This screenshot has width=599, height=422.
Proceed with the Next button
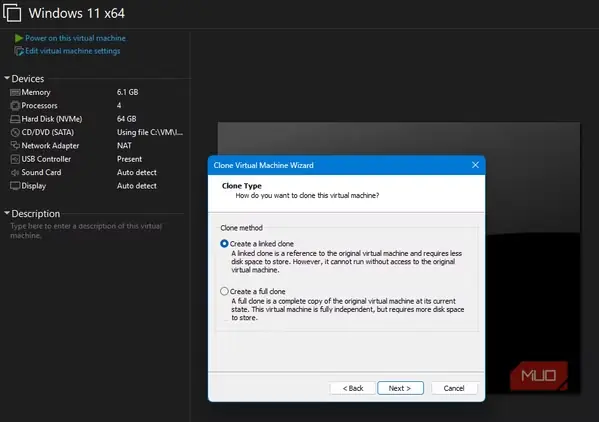coord(400,388)
